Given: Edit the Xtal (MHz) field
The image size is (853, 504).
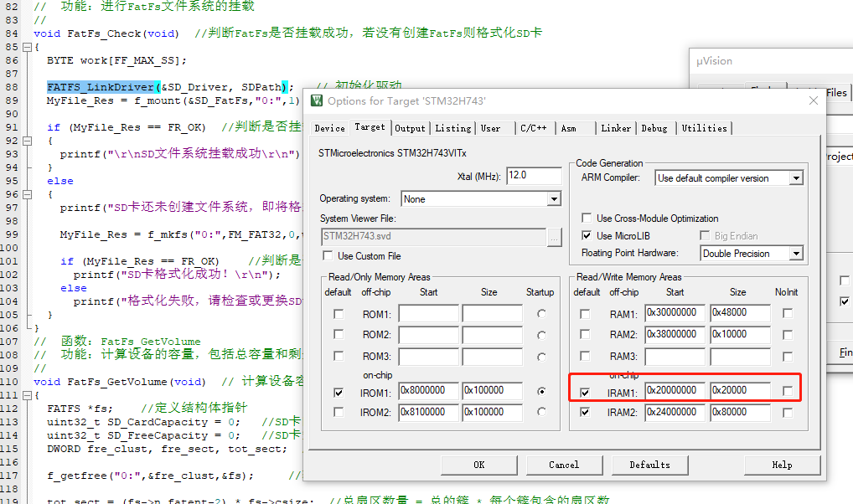Looking at the screenshot, I should pos(534,176).
